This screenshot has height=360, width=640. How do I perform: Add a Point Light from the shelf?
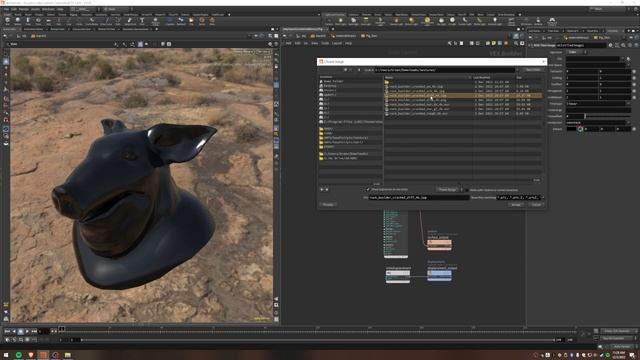tap(340, 21)
